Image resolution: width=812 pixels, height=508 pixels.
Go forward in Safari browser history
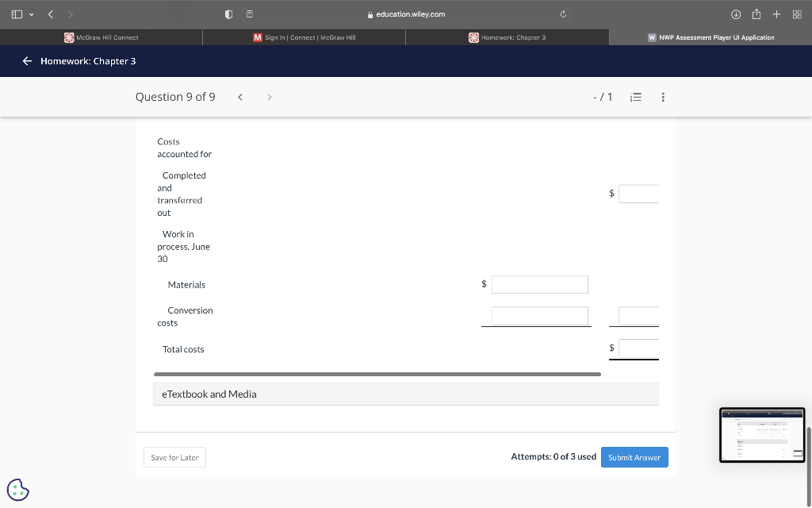click(x=70, y=14)
